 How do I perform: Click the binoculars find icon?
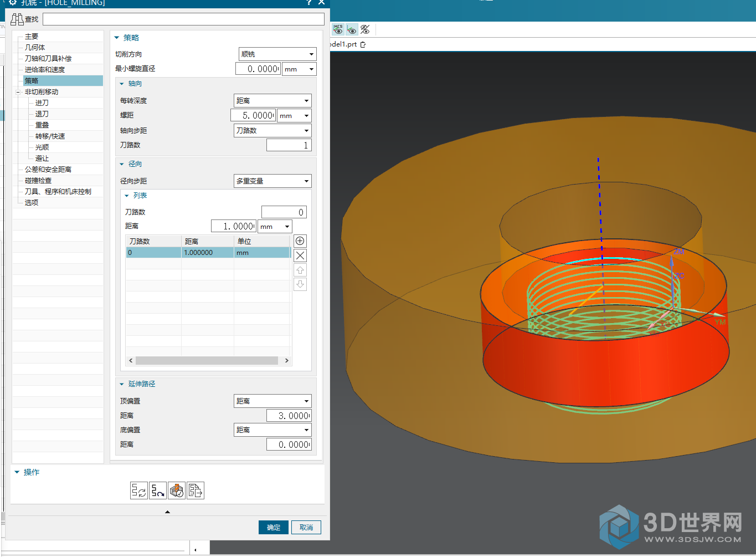click(17, 19)
